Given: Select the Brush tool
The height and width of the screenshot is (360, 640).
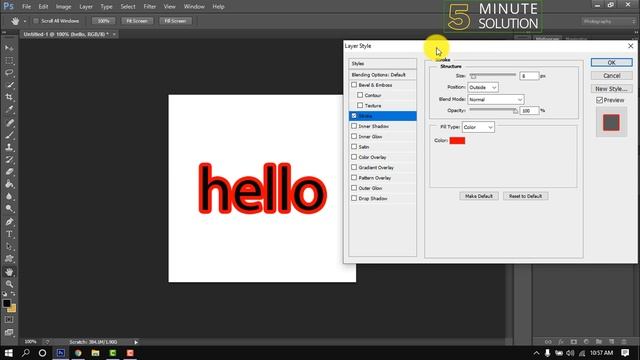Looking at the screenshot, I should (9, 135).
